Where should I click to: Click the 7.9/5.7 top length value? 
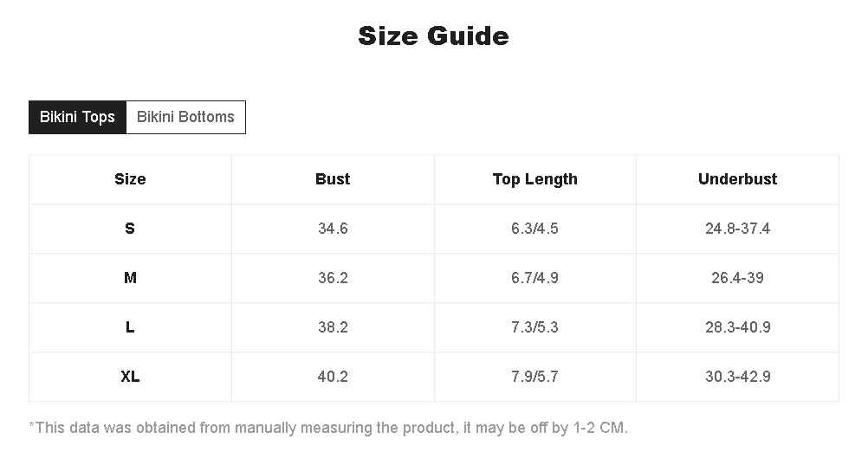point(534,377)
